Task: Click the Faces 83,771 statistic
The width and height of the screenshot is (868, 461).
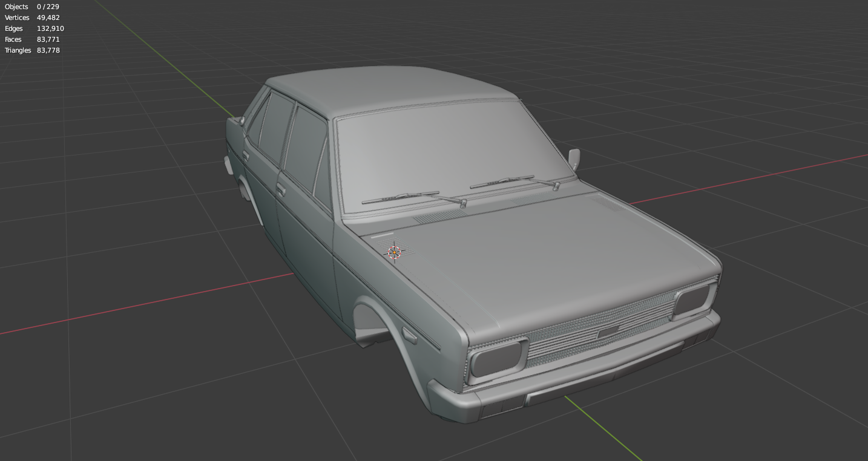Action: pyautogui.click(x=32, y=39)
